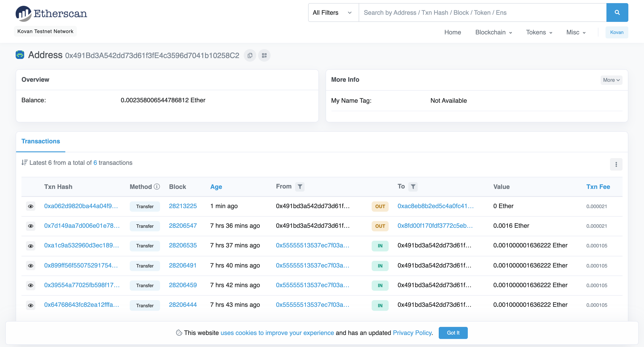
Task: Open sender 0x55555513537ec7f03a in block 28206535 row
Action: (313, 245)
